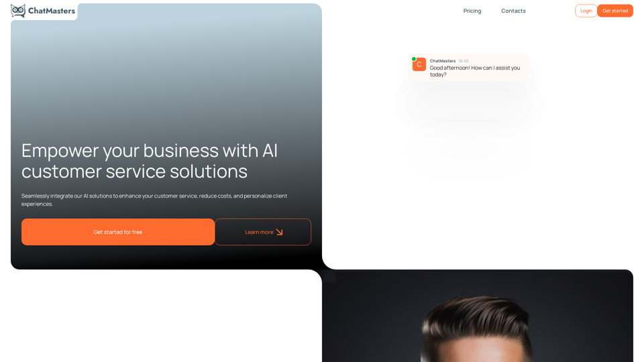Click the blurred chat bubble below message

469,103
